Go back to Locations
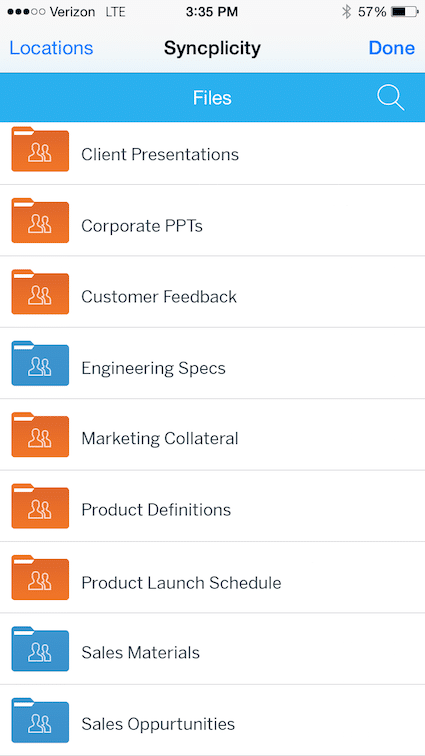Screen dimensions: 425x756 pyautogui.click(x=51, y=48)
